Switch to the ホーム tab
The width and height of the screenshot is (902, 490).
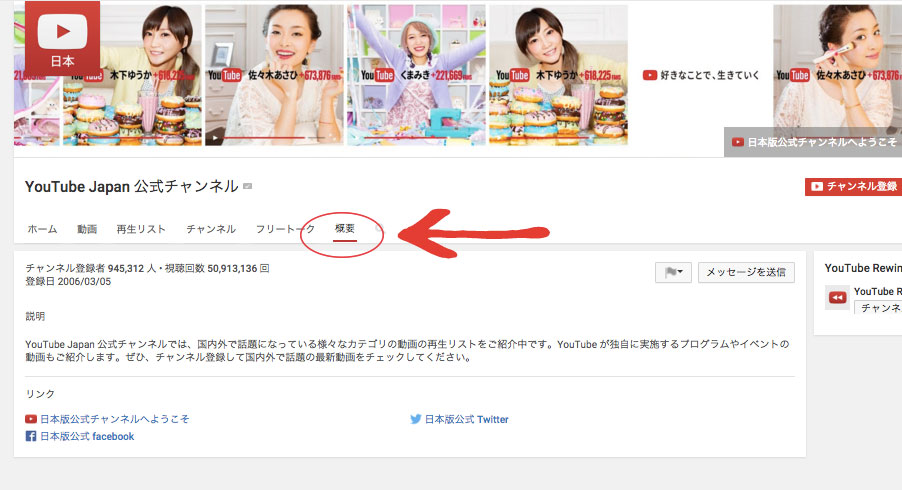43,229
